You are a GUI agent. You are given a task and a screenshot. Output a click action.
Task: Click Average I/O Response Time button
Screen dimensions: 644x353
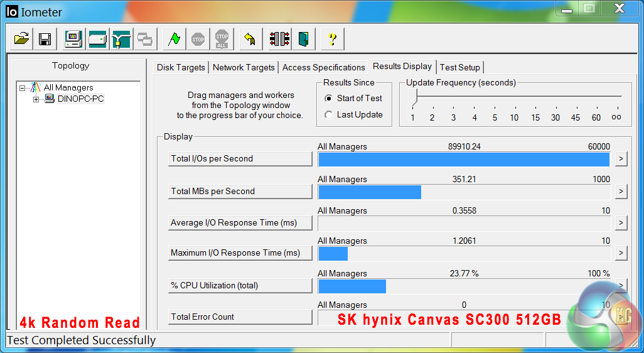[240, 223]
